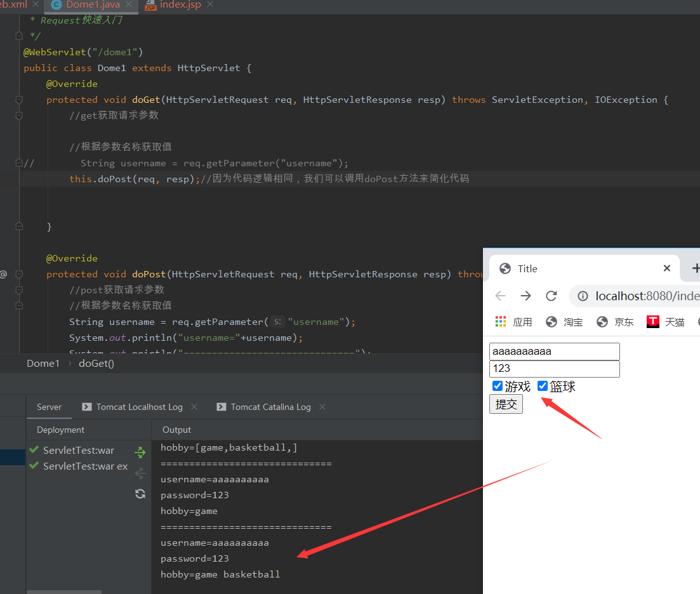Click the refresh deployment icon
Screen dimensions: 700x594
click(x=140, y=494)
